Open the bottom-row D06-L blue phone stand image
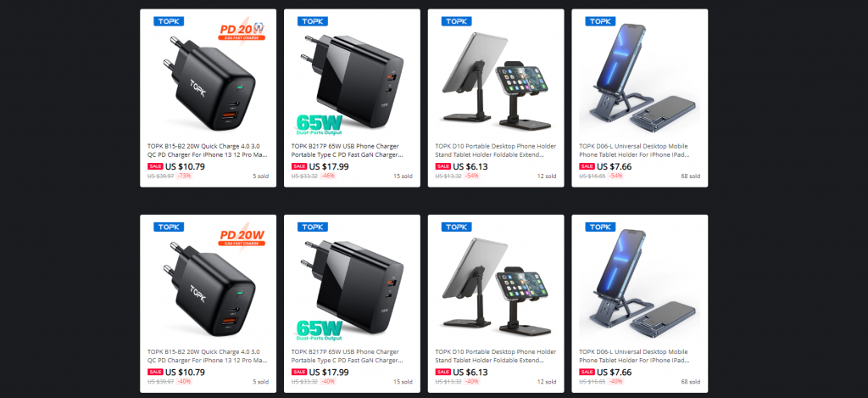The height and width of the screenshot is (398, 868). pyautogui.click(x=640, y=281)
